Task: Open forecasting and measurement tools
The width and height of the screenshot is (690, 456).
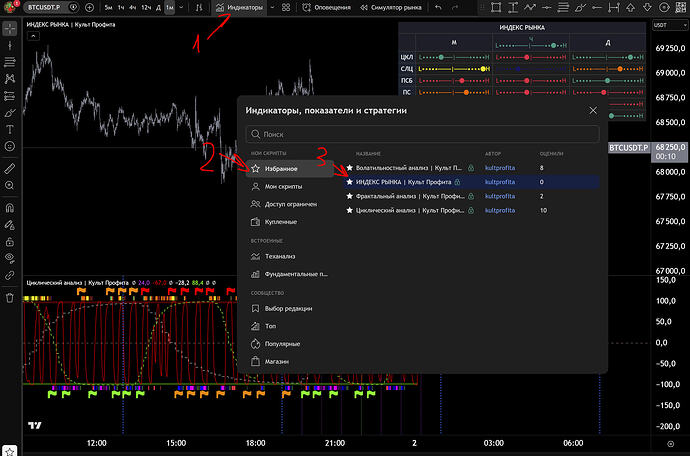Action: click(10, 96)
